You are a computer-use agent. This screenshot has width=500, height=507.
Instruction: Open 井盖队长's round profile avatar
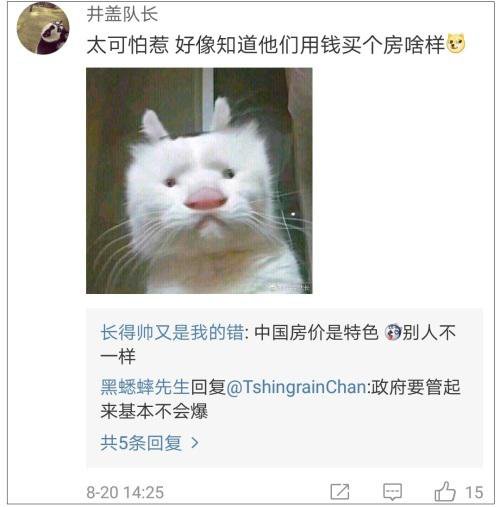[x=43, y=28]
